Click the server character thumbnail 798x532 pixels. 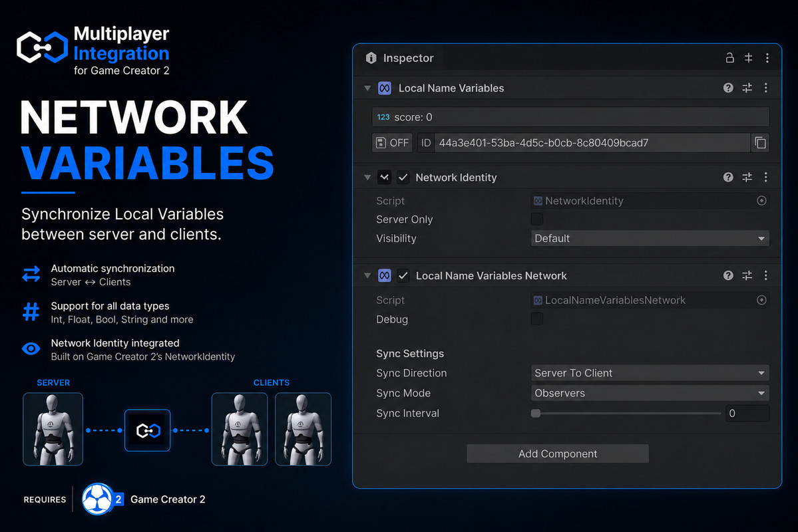(53, 430)
